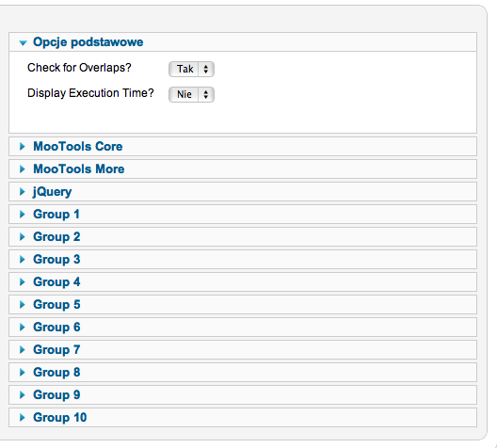Select the Group 8 accordion title
The width and height of the screenshot is (497, 448).
(x=56, y=373)
